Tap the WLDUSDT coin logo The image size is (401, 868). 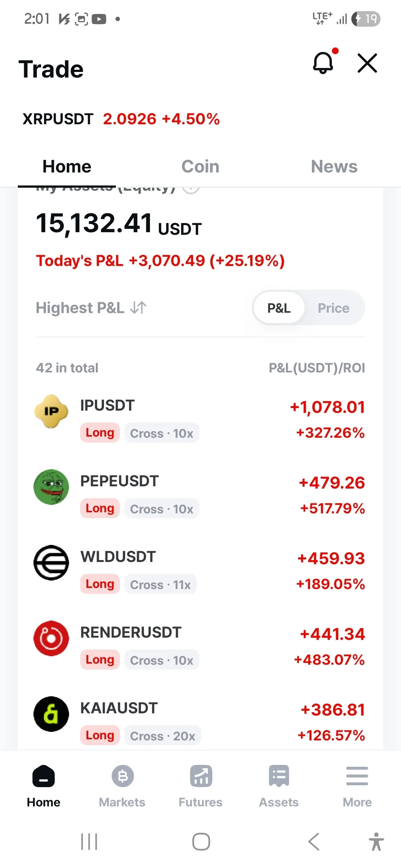point(51,563)
